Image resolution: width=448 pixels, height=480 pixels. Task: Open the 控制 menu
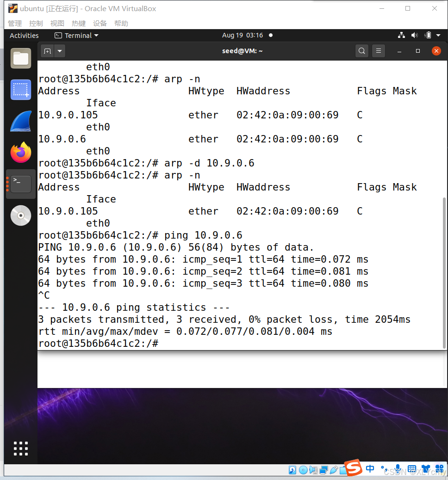point(36,23)
